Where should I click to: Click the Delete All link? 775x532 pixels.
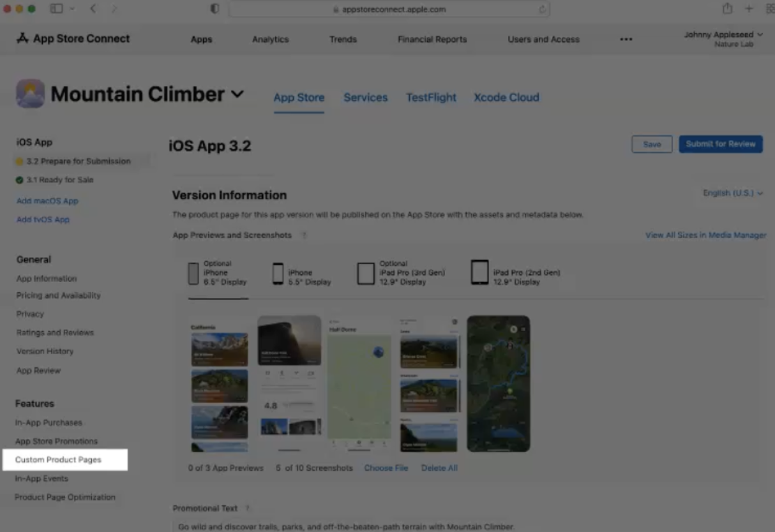(x=439, y=468)
